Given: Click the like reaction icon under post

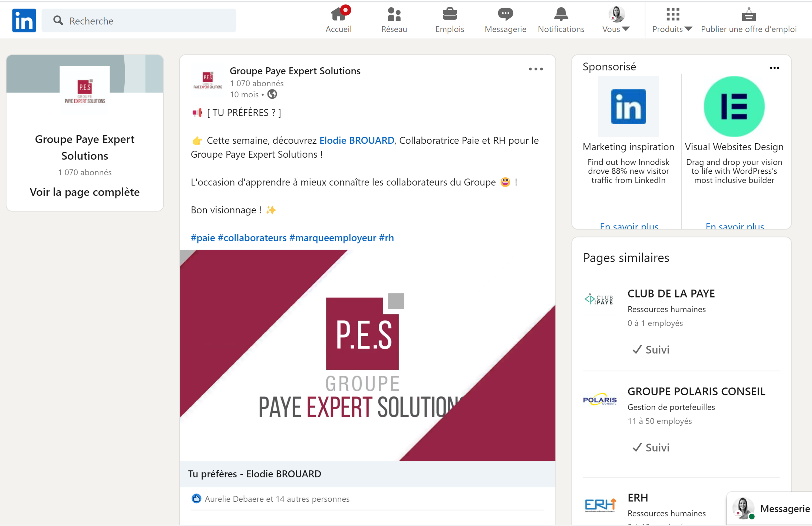Looking at the screenshot, I should tap(196, 498).
